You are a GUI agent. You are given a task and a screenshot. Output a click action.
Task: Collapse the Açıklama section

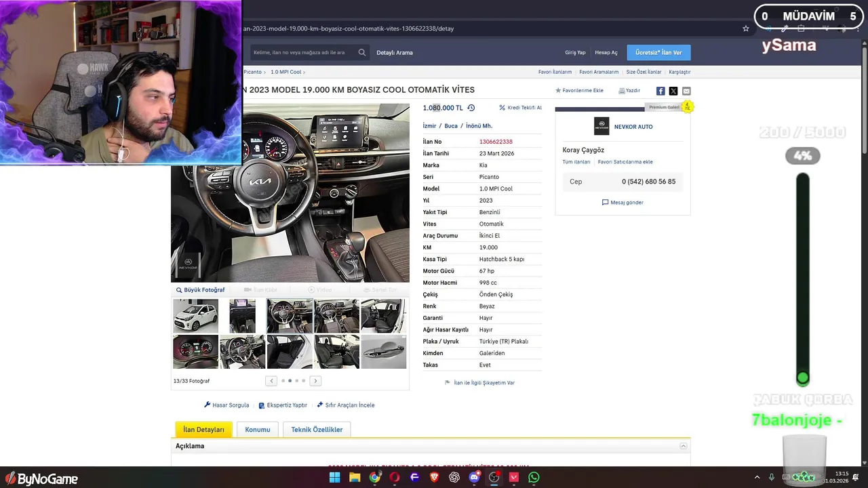click(x=684, y=446)
